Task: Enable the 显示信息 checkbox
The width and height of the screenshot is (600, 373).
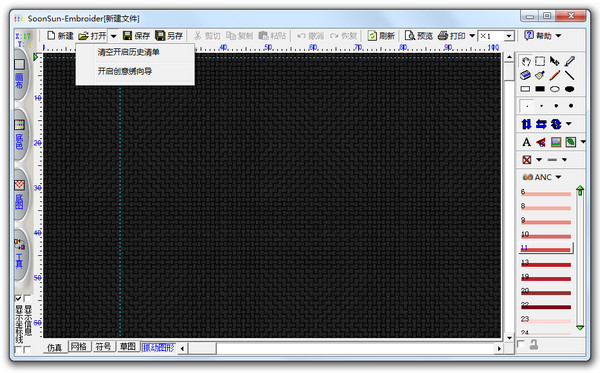Action: coord(27,298)
